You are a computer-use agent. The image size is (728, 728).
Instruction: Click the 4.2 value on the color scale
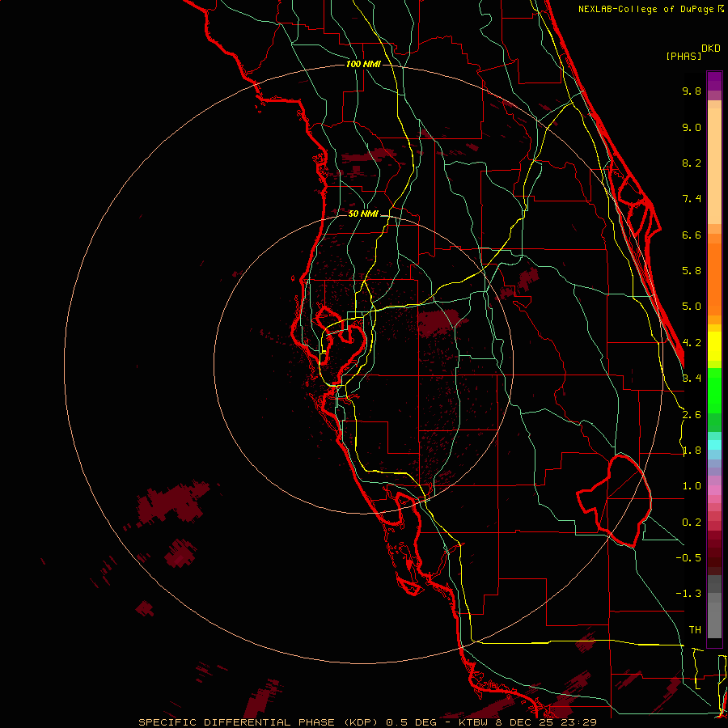tap(692, 343)
